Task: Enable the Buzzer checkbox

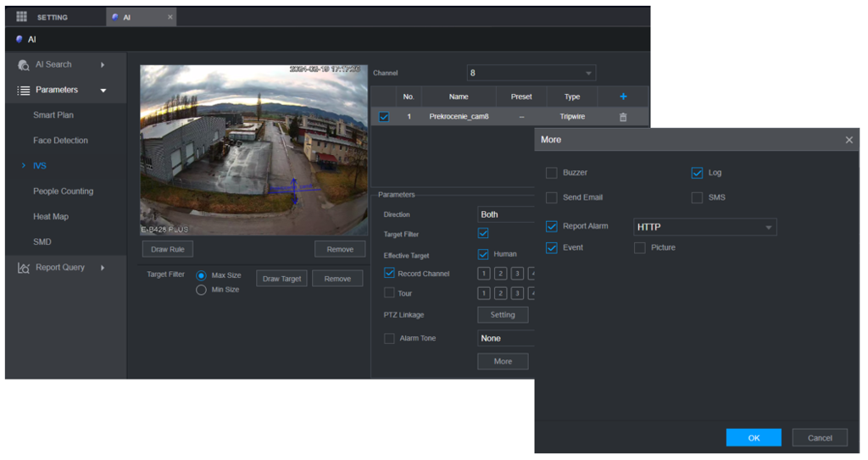Action: tap(553, 173)
